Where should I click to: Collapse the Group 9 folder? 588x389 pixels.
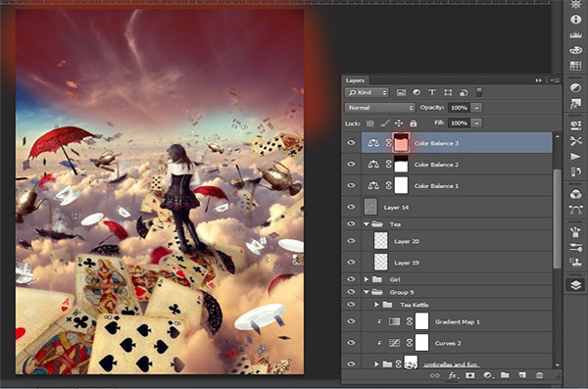367,292
